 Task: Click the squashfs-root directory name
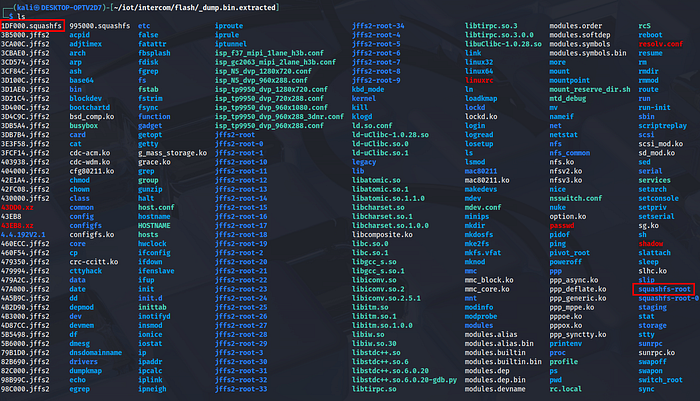(x=664, y=289)
